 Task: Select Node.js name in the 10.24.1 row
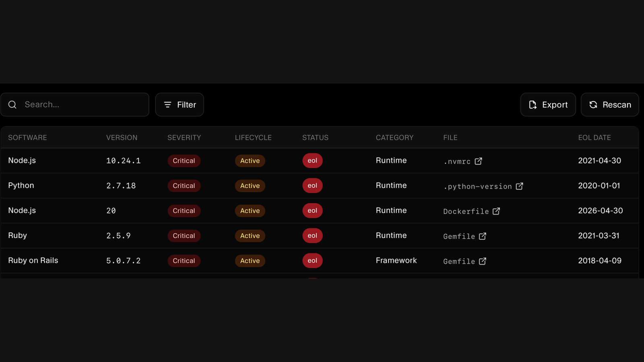[x=22, y=160]
